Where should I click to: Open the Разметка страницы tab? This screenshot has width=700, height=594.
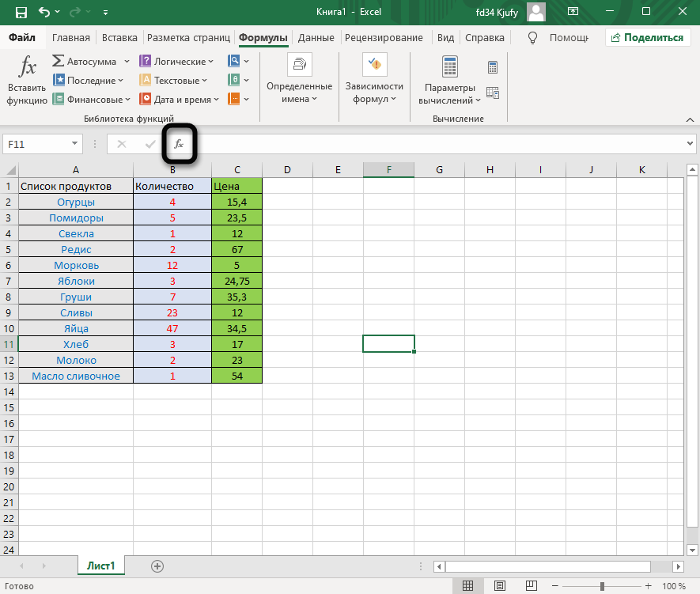(188, 37)
